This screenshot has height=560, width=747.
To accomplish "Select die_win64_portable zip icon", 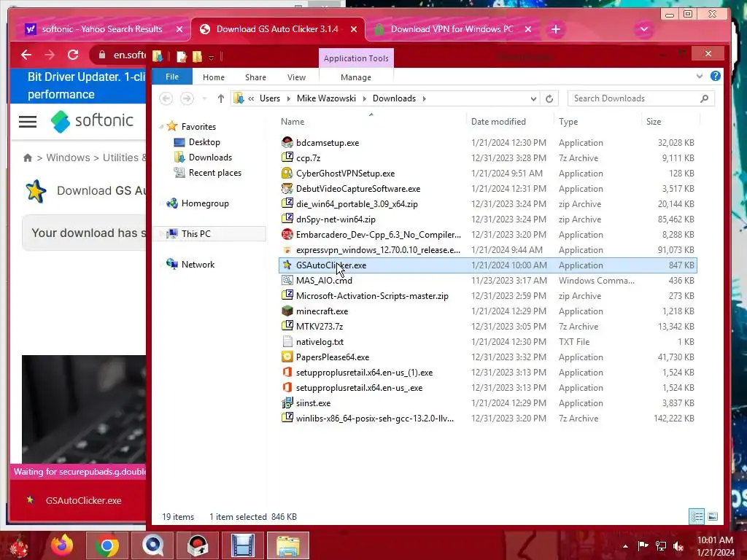I will 287,204.
